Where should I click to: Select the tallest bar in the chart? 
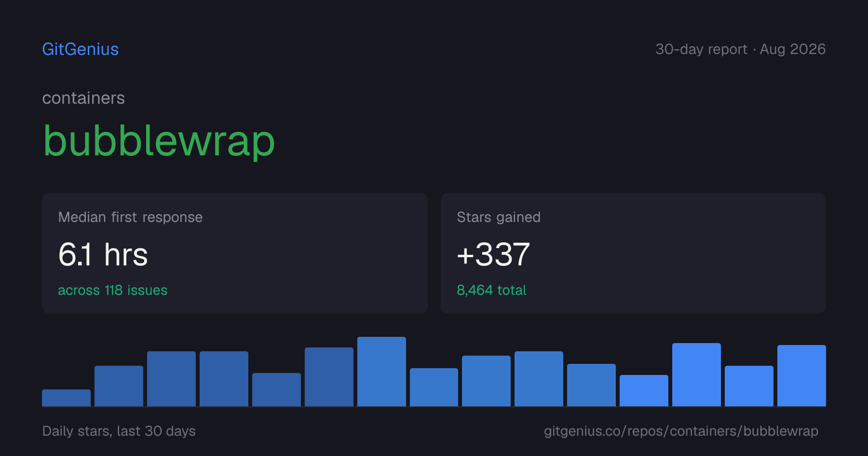(x=381, y=372)
